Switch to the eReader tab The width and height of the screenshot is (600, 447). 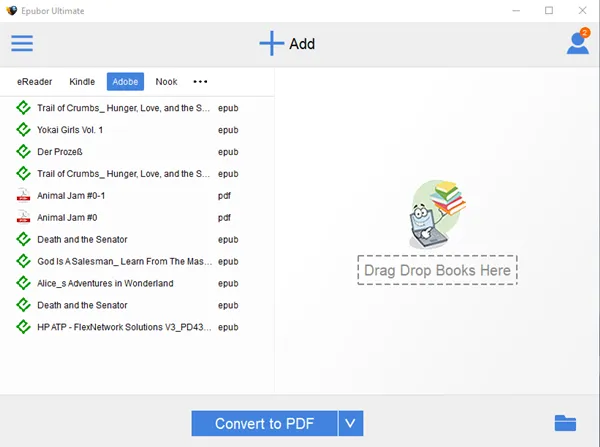pos(34,82)
